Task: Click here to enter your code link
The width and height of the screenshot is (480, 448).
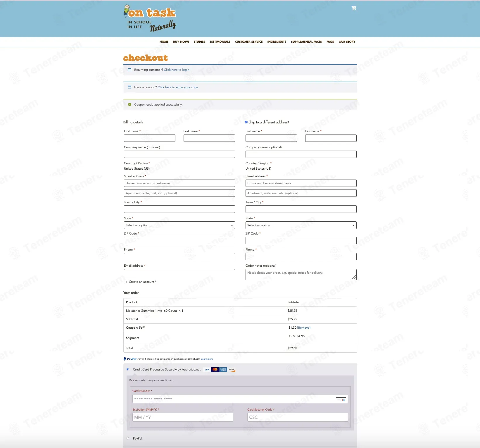Action: click(x=178, y=87)
